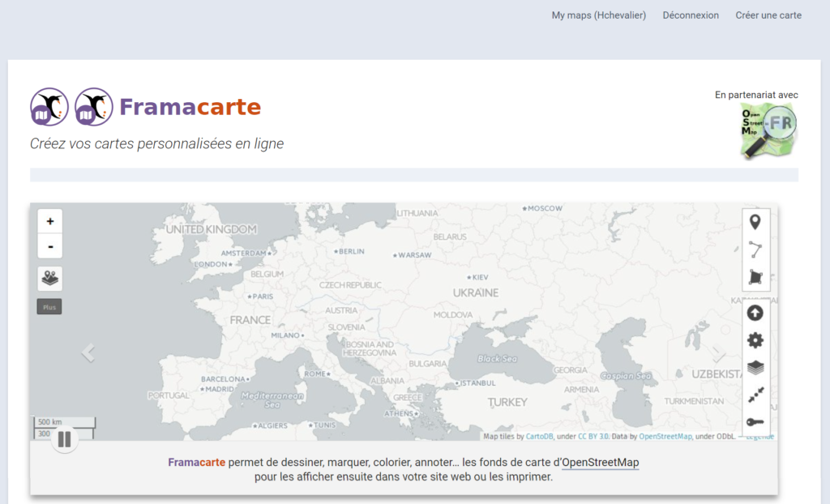
Task: Click the Déconnexion link
Action: (x=691, y=15)
